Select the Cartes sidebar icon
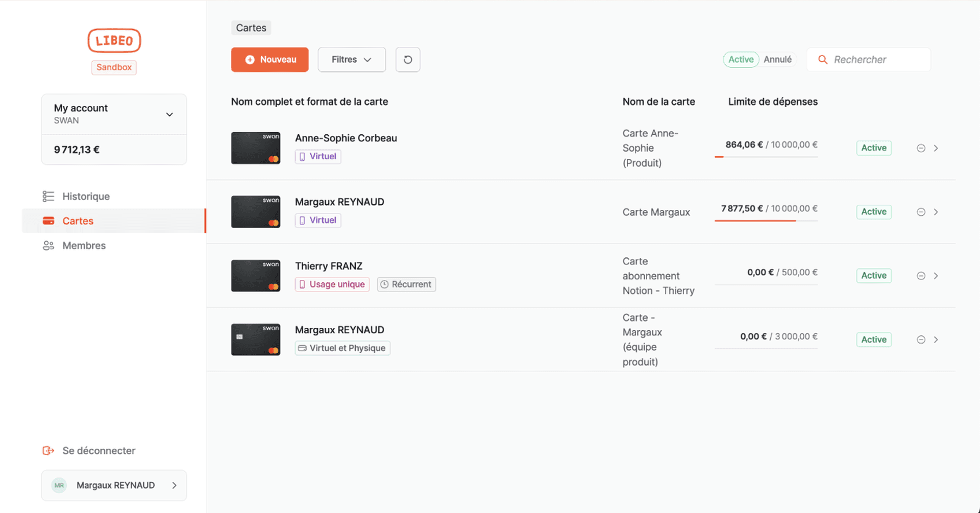 48,221
